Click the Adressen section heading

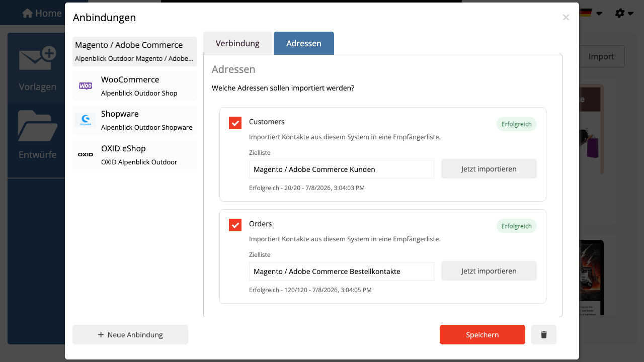tap(233, 69)
